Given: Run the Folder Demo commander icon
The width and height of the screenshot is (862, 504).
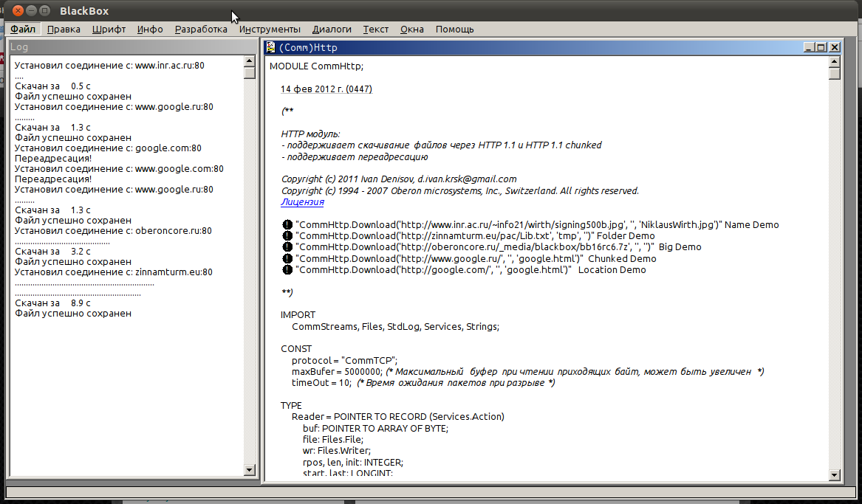Looking at the screenshot, I should coord(287,236).
